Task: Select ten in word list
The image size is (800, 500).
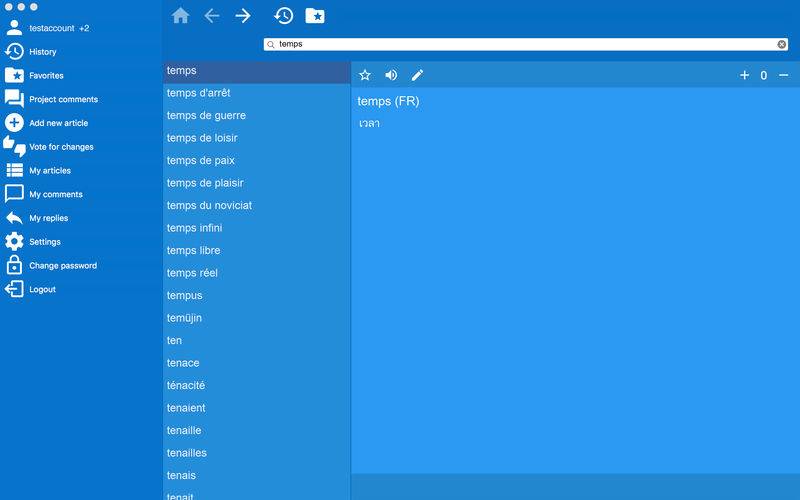Action: (x=257, y=340)
